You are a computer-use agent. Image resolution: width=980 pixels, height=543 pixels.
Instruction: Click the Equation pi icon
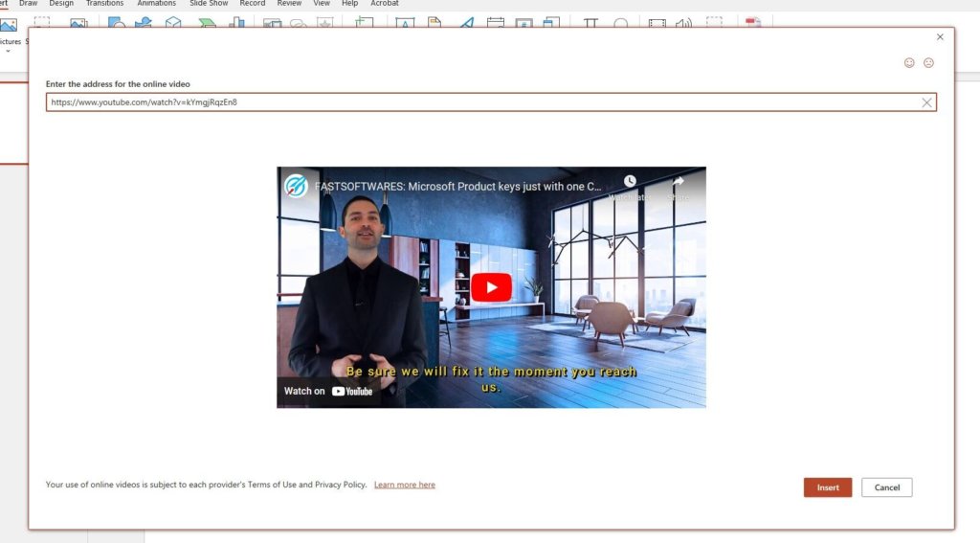pos(590,23)
